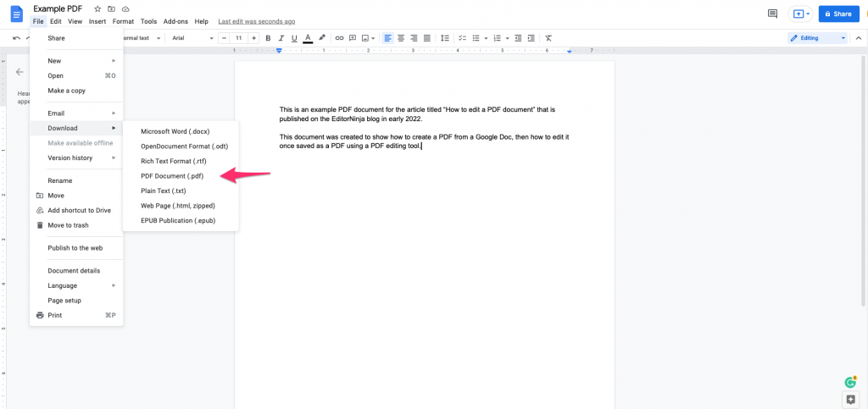Align text right
The image size is (868, 409).
pyautogui.click(x=414, y=38)
